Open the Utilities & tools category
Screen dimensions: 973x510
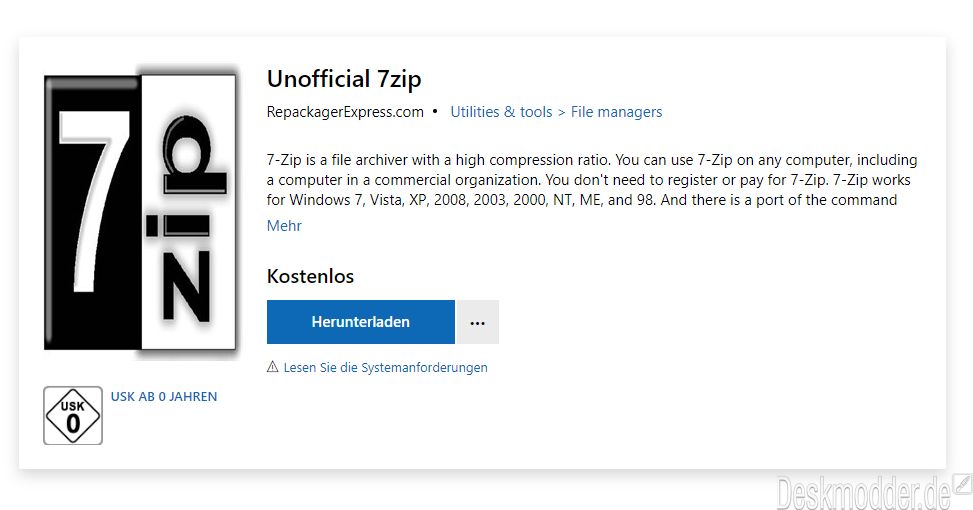click(501, 112)
